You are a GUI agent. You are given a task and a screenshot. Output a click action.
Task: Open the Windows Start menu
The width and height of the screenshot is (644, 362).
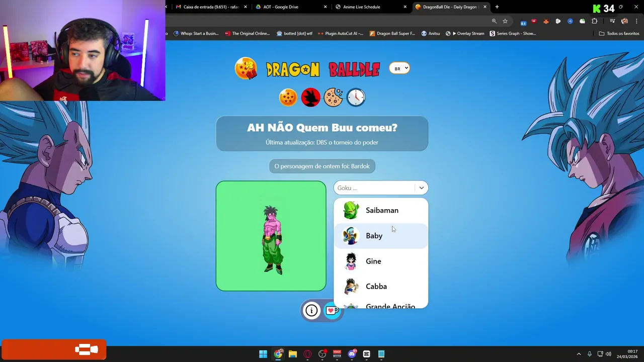(x=263, y=354)
